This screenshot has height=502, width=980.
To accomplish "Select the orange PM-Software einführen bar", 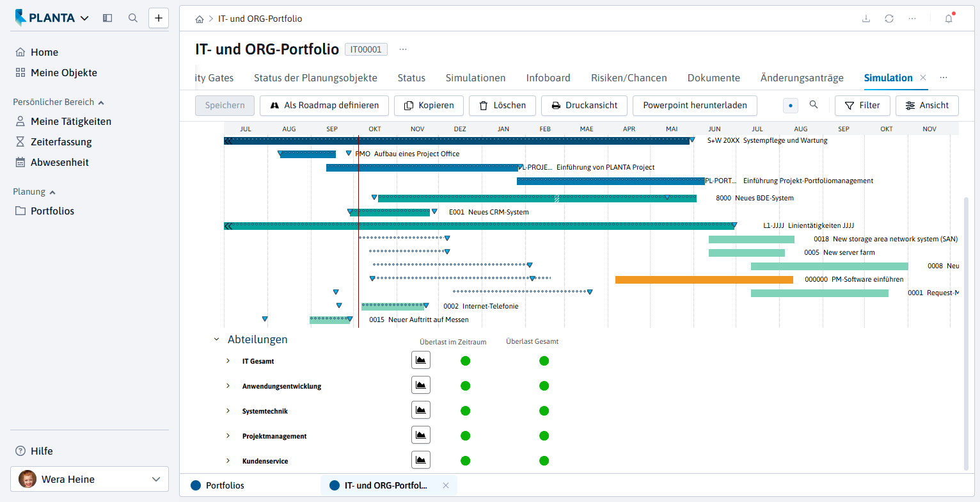I will 704,279.
